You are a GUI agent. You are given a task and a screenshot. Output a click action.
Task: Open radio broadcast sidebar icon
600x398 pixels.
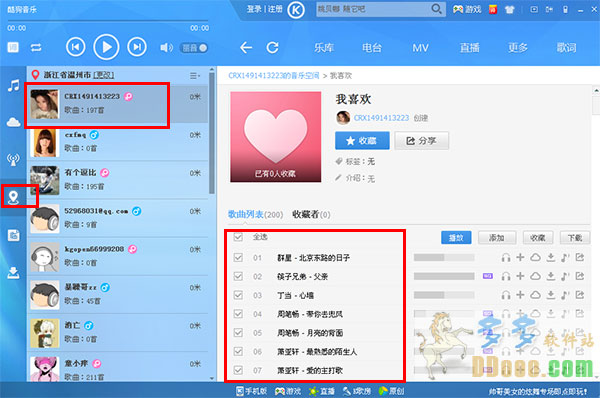(x=13, y=159)
